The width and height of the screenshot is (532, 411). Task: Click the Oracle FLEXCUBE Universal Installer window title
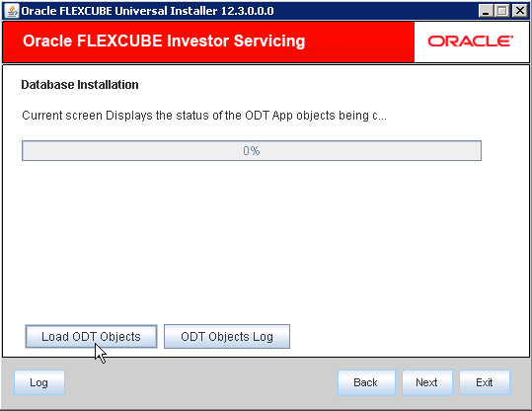coord(148,11)
